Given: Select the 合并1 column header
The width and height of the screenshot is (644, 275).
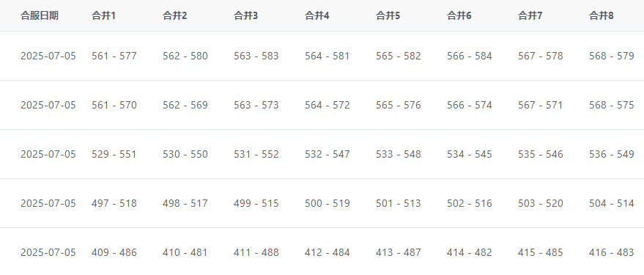Looking at the screenshot, I should click(103, 15).
